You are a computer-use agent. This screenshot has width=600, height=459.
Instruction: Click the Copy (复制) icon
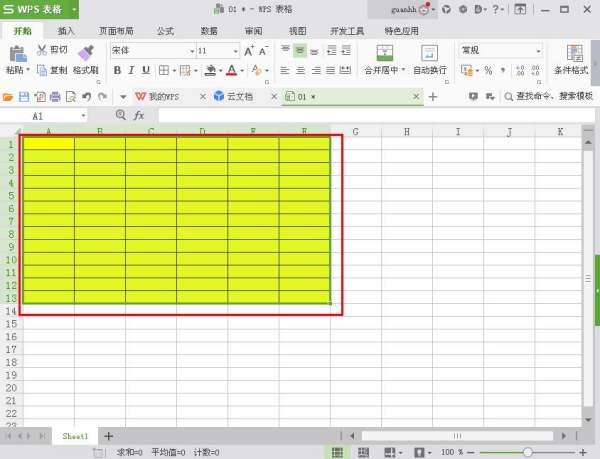[x=42, y=71]
